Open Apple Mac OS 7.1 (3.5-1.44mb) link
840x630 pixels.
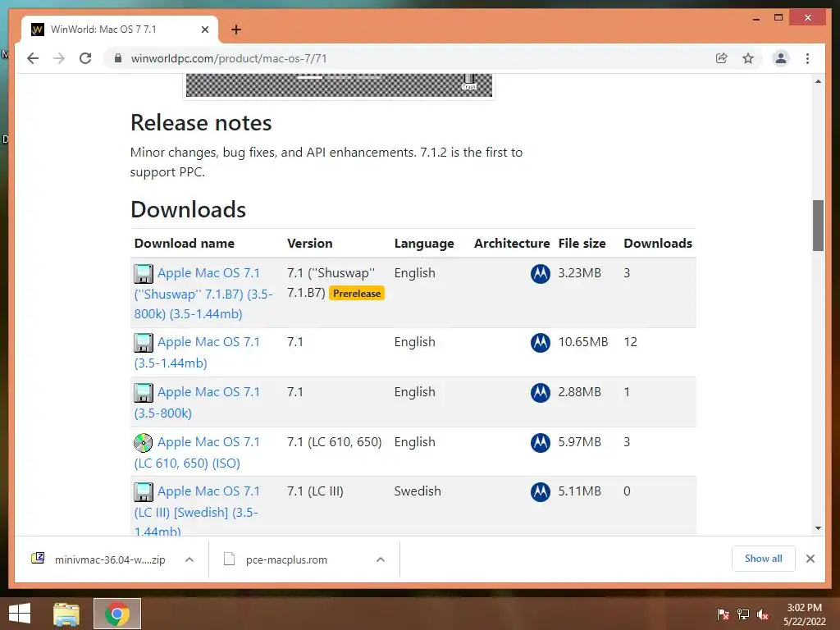[x=197, y=352]
